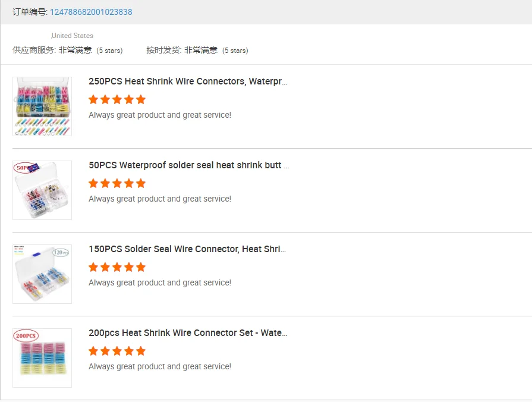Select the third star under the 50PCS product
Image resolution: width=532 pixels, height=402 pixels.
click(x=117, y=183)
